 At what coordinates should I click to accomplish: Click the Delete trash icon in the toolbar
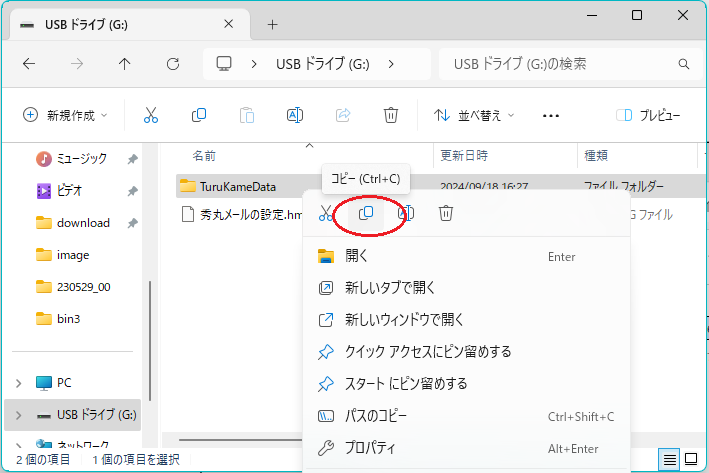pyautogui.click(x=391, y=115)
